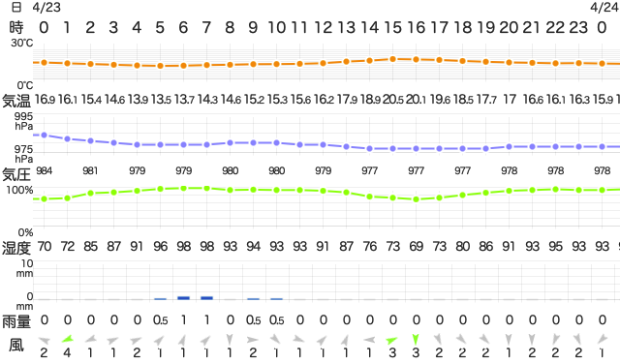Select hour 23 in the time row
This screenshot has width=620, height=364.
click(578, 28)
